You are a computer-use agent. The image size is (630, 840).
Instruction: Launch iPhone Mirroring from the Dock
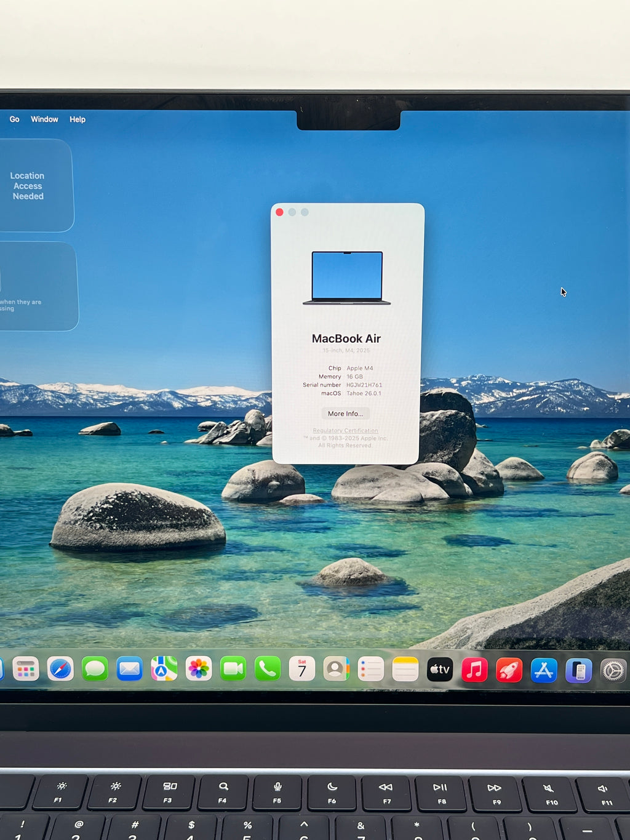pos(579,671)
